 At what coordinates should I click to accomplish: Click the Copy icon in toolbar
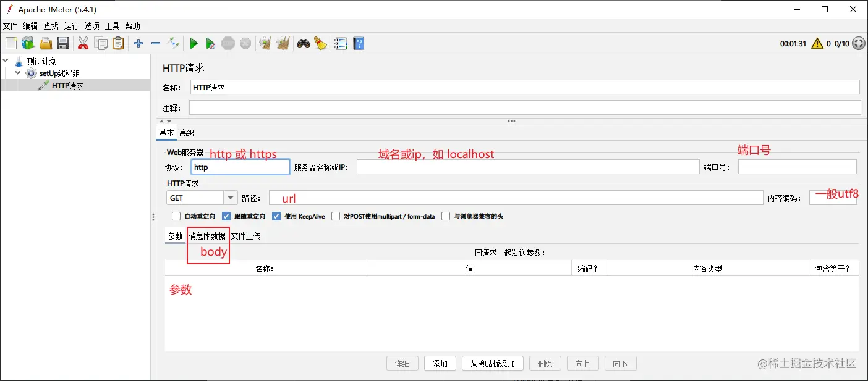coord(101,43)
